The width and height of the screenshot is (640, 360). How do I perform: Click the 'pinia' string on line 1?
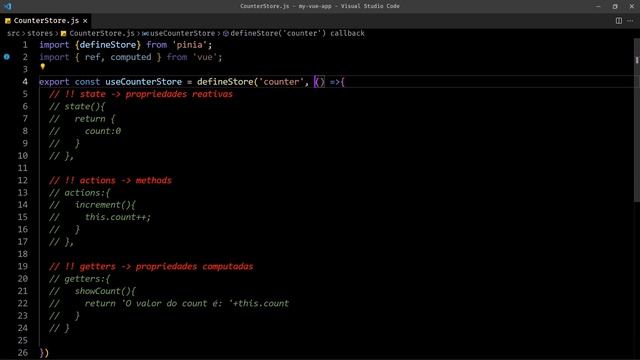[189, 45]
